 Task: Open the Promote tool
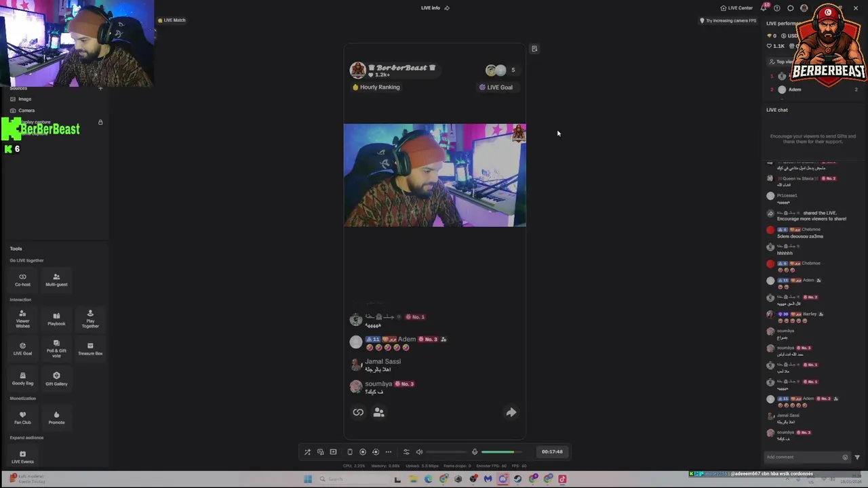click(x=56, y=418)
